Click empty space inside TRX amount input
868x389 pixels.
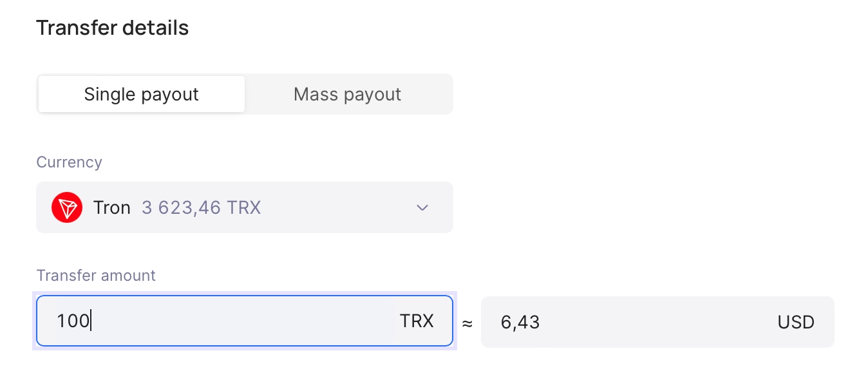(245, 321)
